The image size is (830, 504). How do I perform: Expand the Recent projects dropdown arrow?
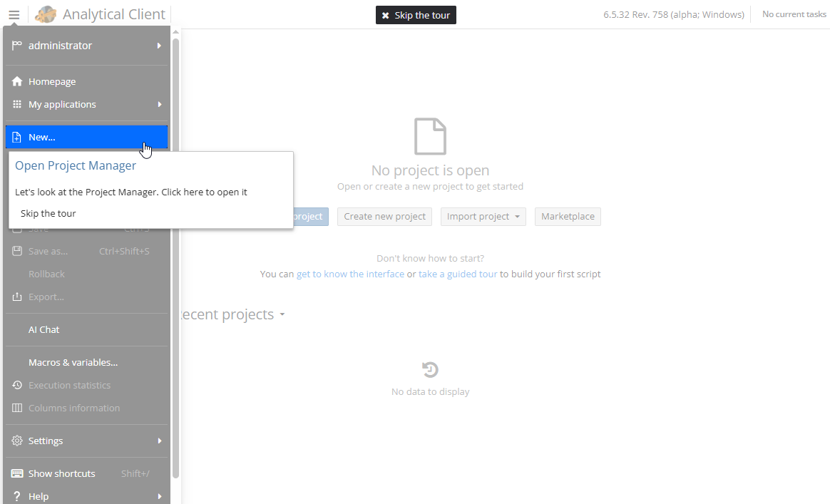tap(282, 314)
